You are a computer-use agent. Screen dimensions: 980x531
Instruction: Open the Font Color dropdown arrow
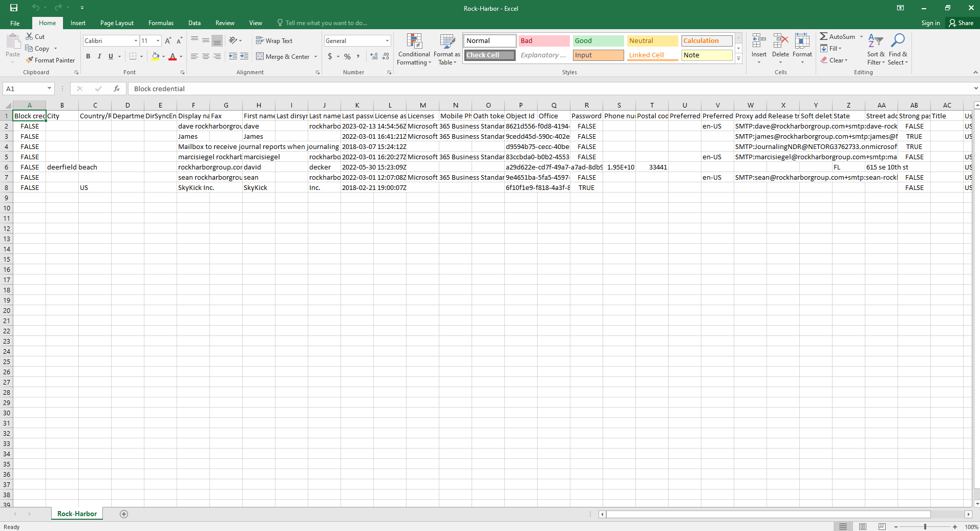(181, 56)
